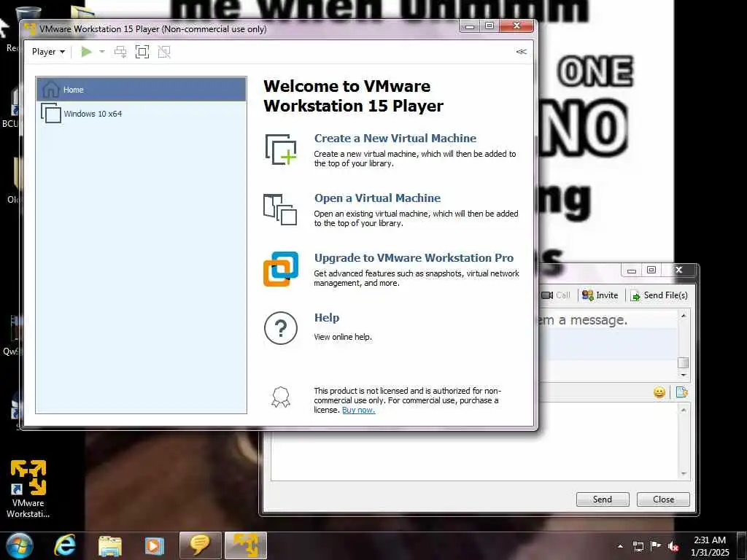The width and height of the screenshot is (747, 560).
Task: Maximize the VMware Player window
Action: [x=489, y=26]
